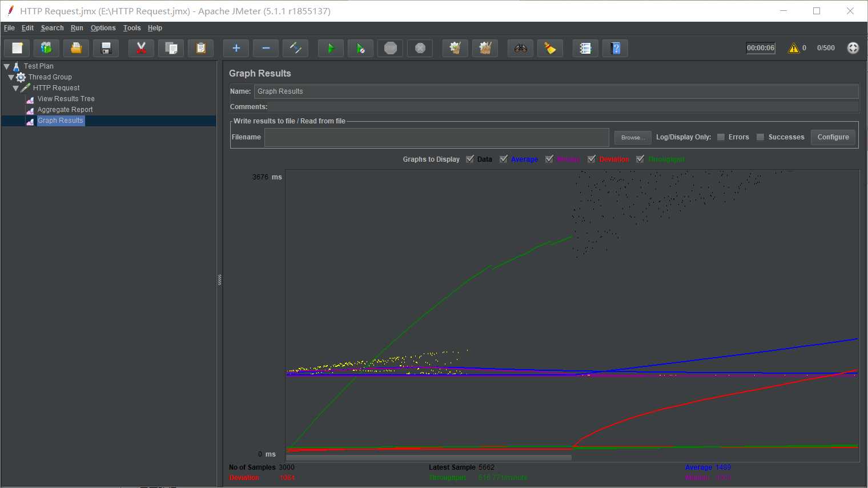Screen dimensions: 868x488
Task: Collapse the Thread Group node arrow
Action: [x=11, y=77]
